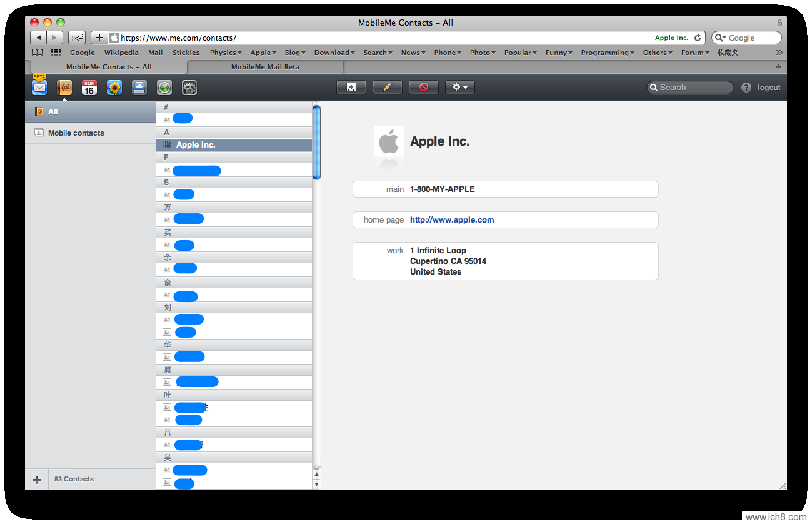Switch to the MobileMe Mail Beta tab

(265, 67)
